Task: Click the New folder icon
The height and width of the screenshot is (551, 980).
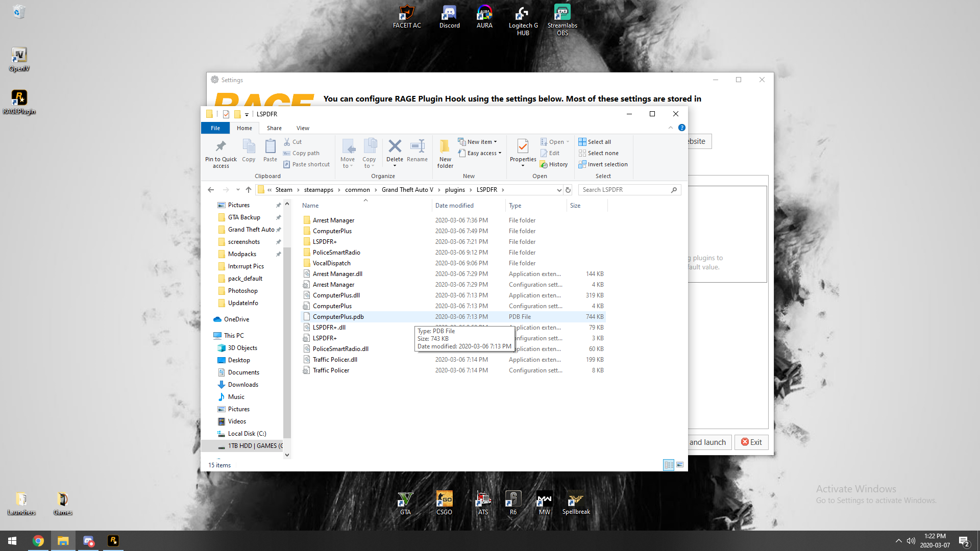Action: pyautogui.click(x=445, y=147)
